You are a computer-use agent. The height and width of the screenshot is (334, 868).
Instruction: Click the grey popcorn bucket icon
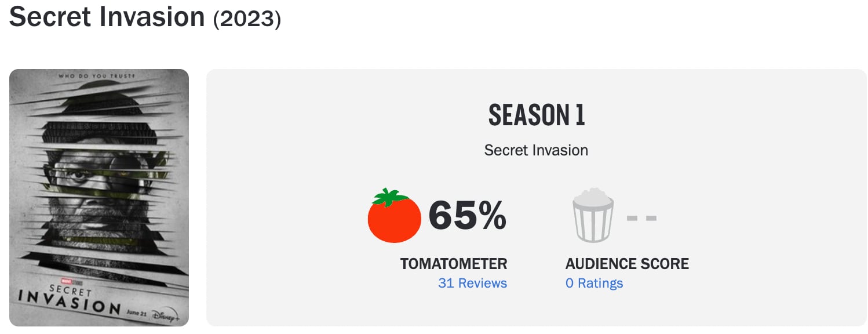(593, 215)
